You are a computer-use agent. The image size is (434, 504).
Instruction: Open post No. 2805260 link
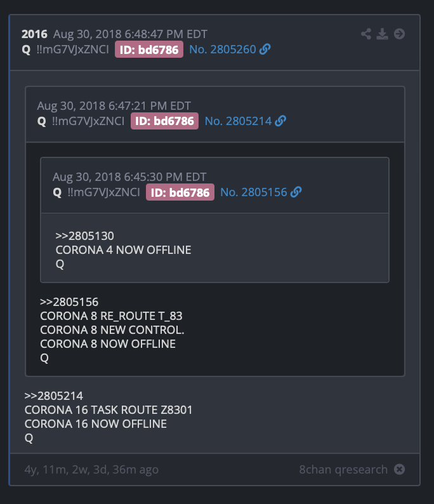click(x=223, y=50)
